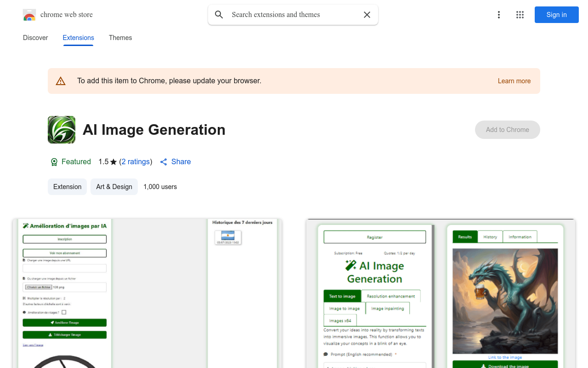The width and height of the screenshot is (588, 368).
Task: Click the chrome web store title text
Action: click(67, 15)
